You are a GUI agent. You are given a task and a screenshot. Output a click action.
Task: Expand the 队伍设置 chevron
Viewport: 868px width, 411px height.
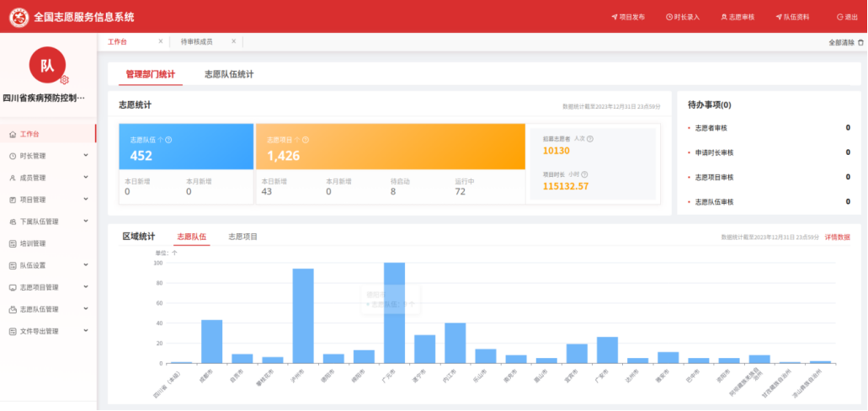pyautogui.click(x=86, y=264)
